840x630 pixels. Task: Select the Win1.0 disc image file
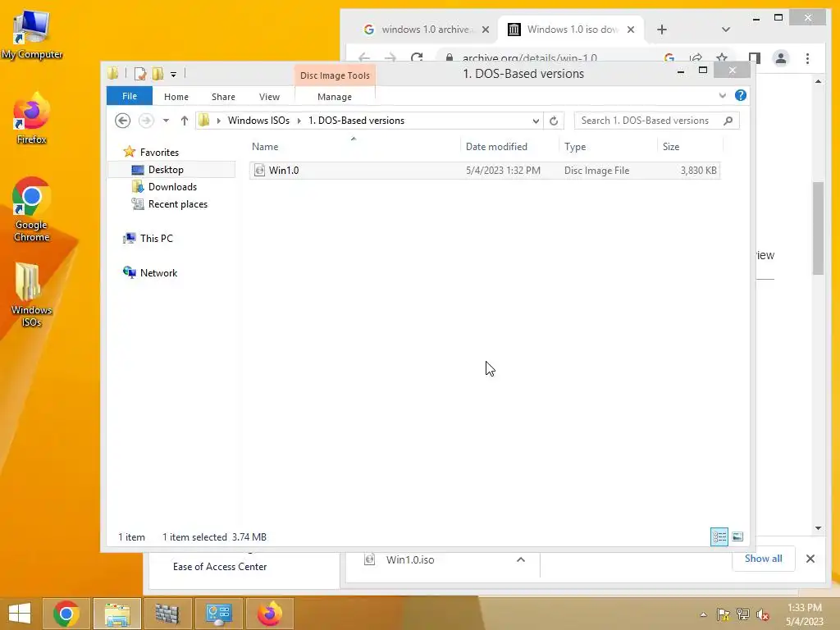(x=485, y=171)
